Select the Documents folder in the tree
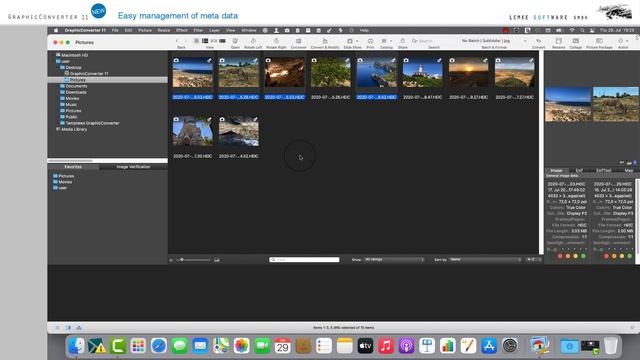640x360 pixels. pos(76,86)
